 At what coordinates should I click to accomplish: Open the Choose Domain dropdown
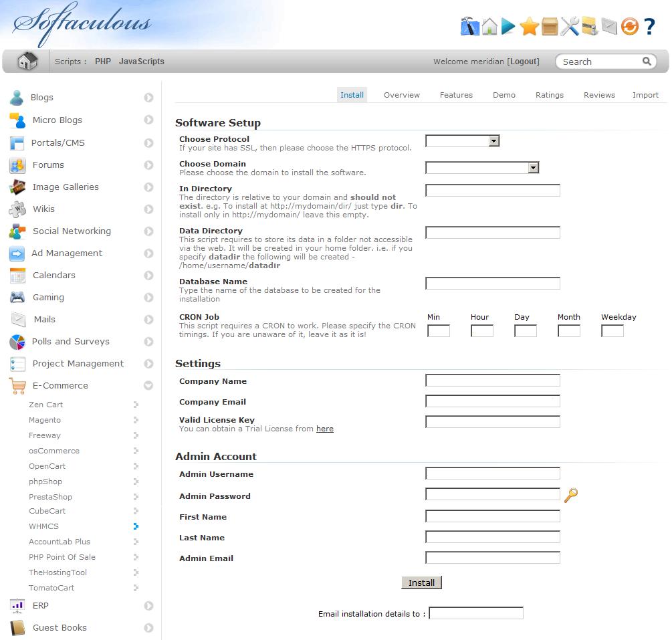(x=481, y=168)
